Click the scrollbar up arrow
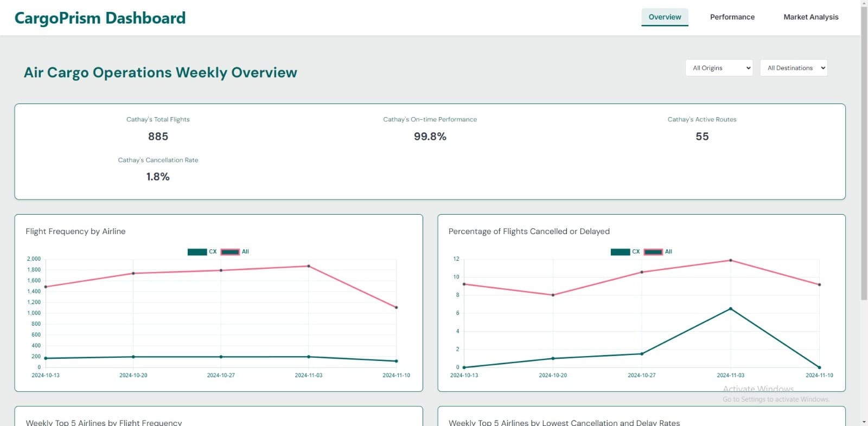 pos(864,4)
